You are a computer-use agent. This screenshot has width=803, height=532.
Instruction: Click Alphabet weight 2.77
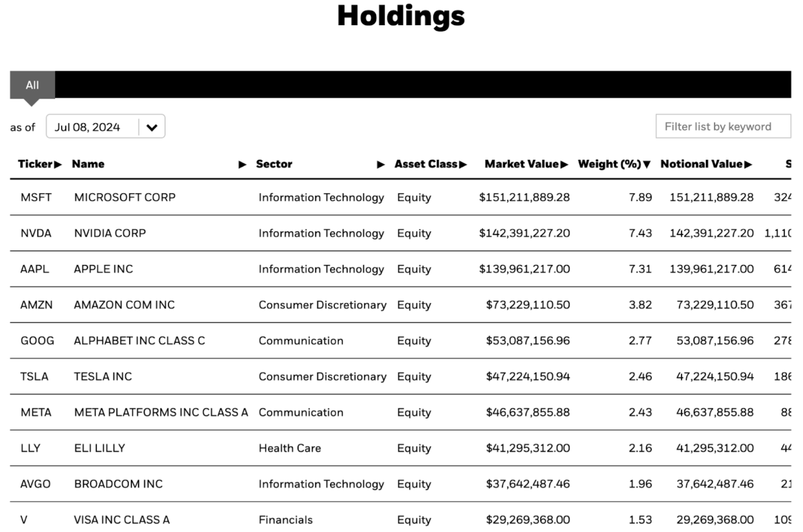click(640, 341)
